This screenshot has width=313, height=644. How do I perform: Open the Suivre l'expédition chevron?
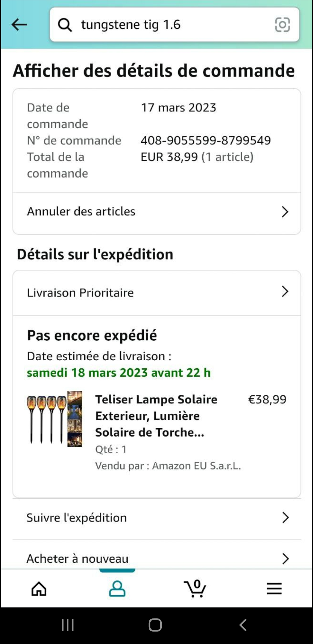coord(285,518)
